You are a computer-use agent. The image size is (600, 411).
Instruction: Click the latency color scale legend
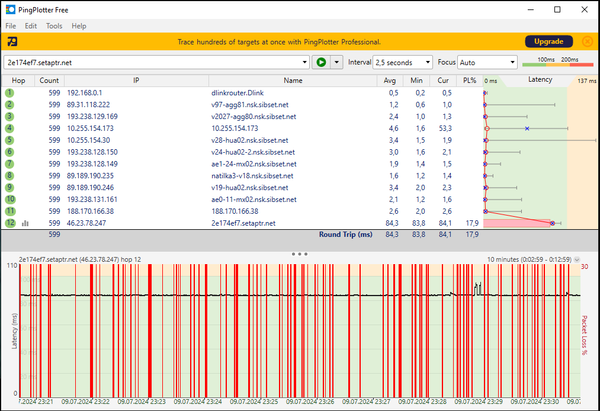point(558,62)
